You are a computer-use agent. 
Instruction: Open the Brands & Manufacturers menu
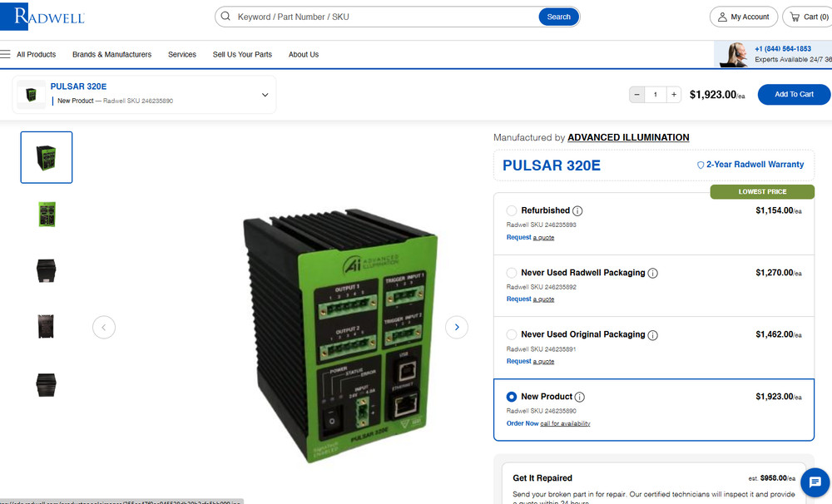tap(111, 54)
